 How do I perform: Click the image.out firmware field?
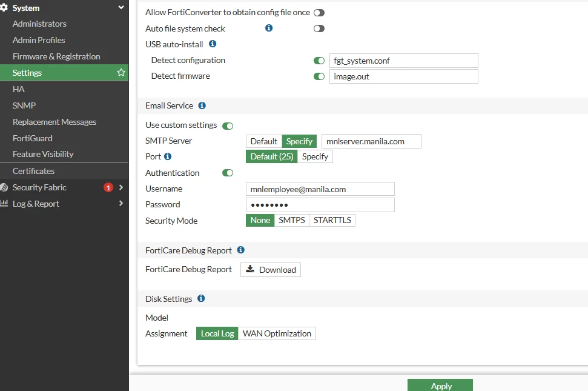404,76
